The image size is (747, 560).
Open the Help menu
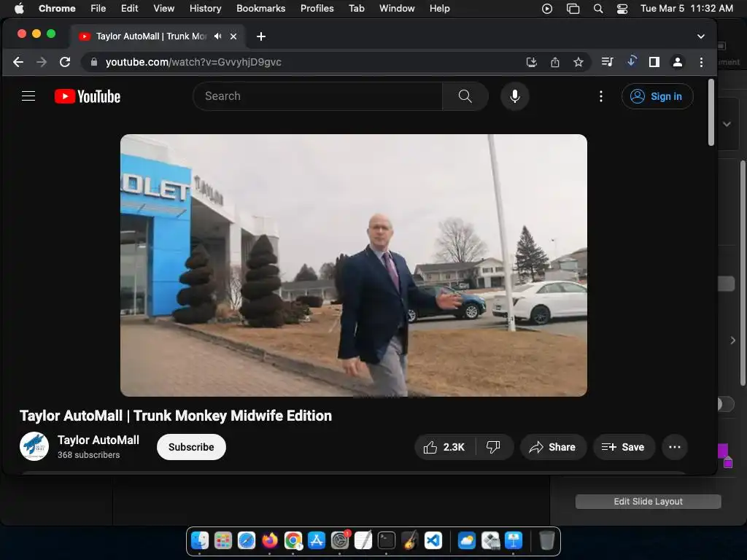pyautogui.click(x=439, y=9)
